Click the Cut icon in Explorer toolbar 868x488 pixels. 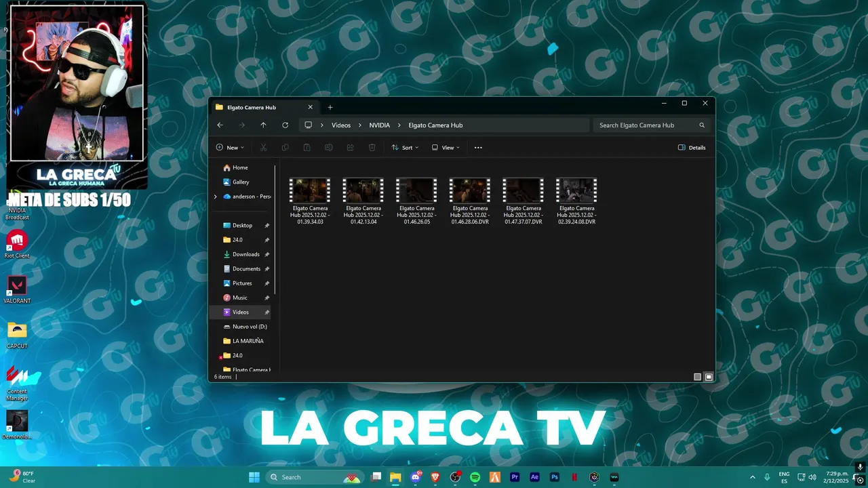tap(264, 148)
